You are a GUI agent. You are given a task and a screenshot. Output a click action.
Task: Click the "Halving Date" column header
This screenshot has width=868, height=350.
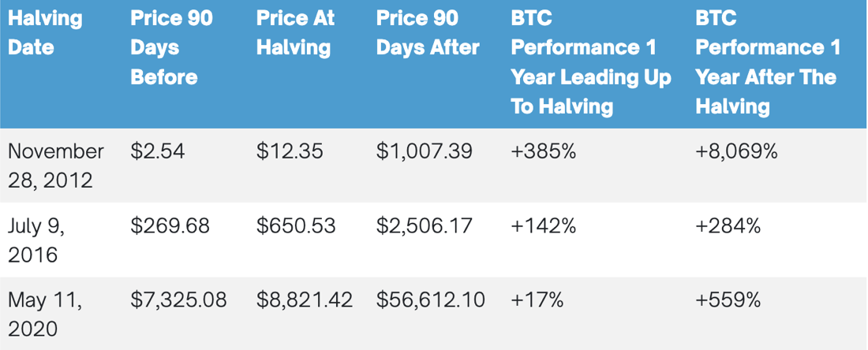(45, 32)
